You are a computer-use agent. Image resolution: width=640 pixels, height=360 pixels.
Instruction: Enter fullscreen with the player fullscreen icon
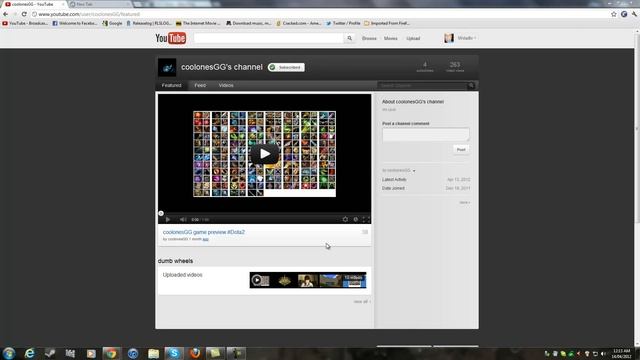366,220
